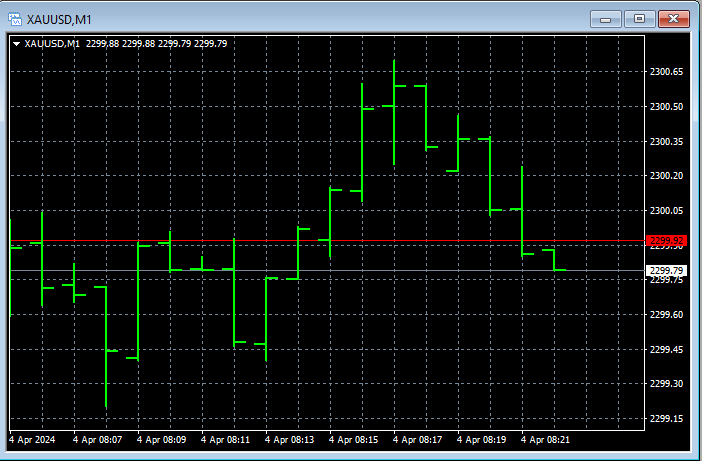
Task: Click the 2300.65 price scale label
Action: tap(666, 72)
